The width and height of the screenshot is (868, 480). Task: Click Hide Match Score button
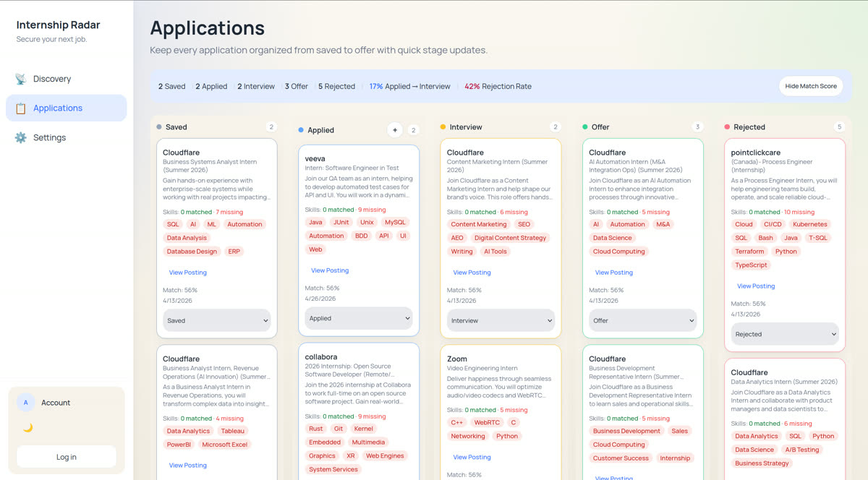(x=811, y=86)
